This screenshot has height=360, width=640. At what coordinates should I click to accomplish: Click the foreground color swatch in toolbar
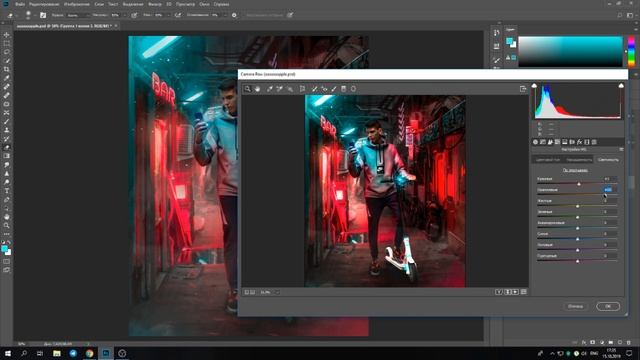pos(4,248)
